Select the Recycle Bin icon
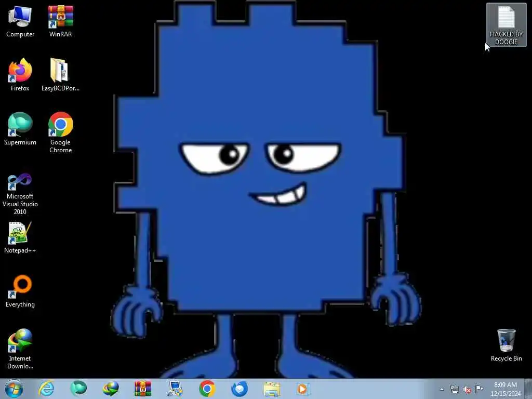 pos(506,345)
